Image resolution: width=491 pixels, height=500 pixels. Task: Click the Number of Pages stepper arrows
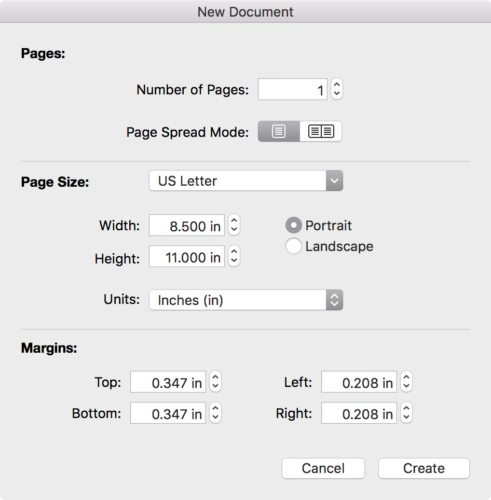pyautogui.click(x=337, y=89)
